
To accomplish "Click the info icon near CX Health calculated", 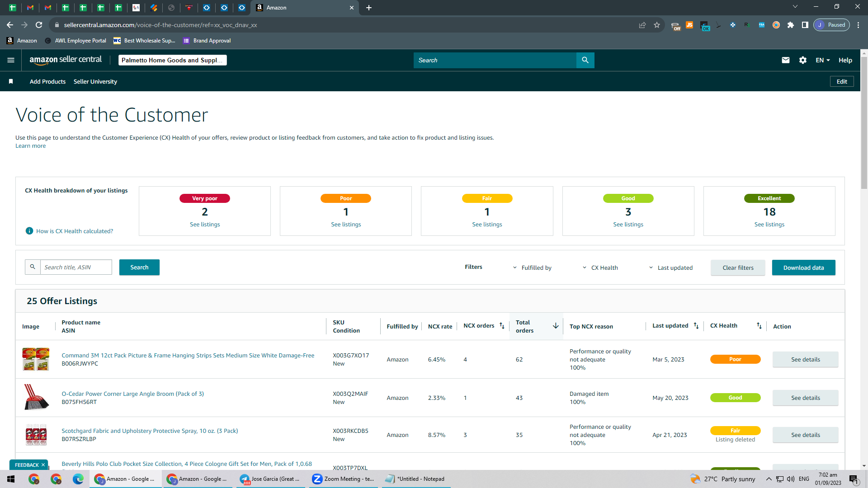I will tap(29, 231).
